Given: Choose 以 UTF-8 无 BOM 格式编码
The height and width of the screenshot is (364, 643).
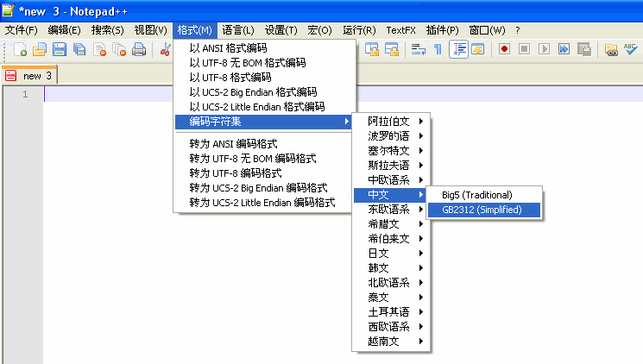Looking at the screenshot, I should tap(263, 63).
